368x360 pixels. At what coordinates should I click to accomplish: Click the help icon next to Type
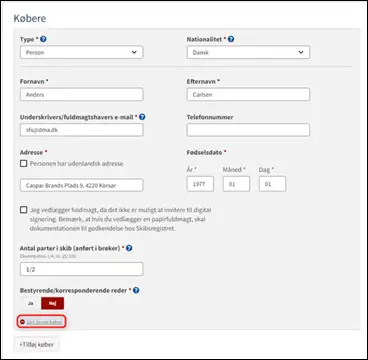[x=43, y=39]
